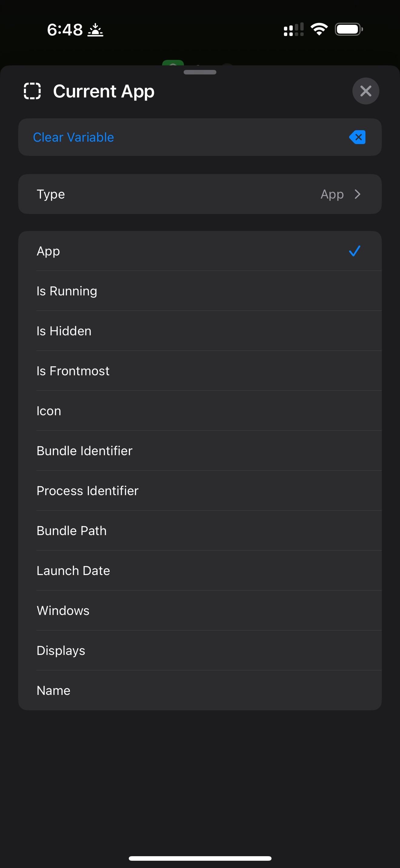The image size is (400, 868).
Task: Select Process Identifier option
Action: click(x=87, y=491)
